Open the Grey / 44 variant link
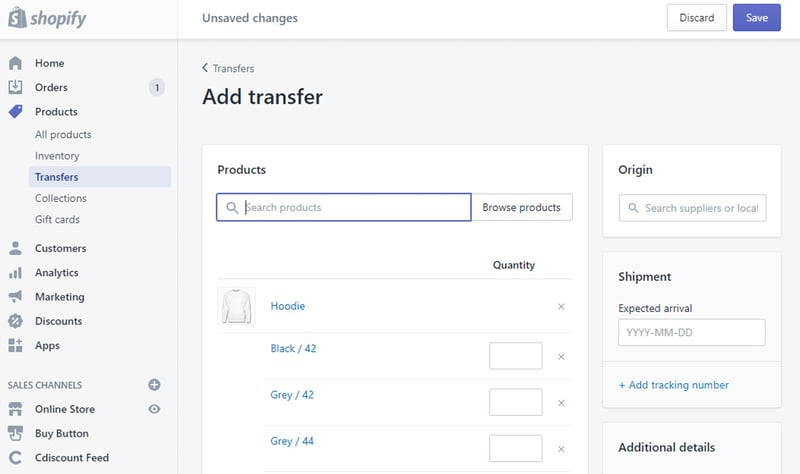 [x=292, y=441]
